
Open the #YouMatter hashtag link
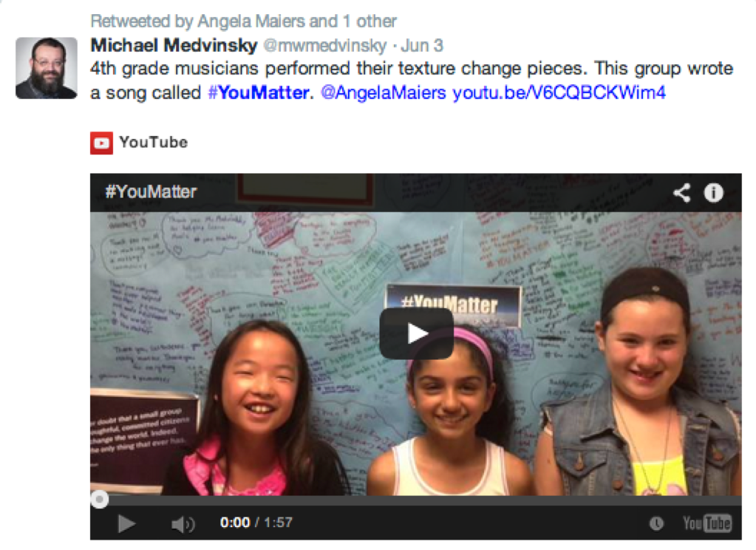(x=259, y=92)
